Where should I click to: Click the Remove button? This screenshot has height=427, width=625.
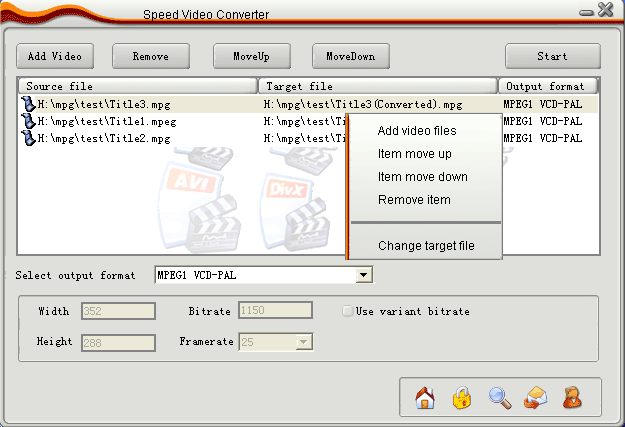pyautogui.click(x=151, y=56)
